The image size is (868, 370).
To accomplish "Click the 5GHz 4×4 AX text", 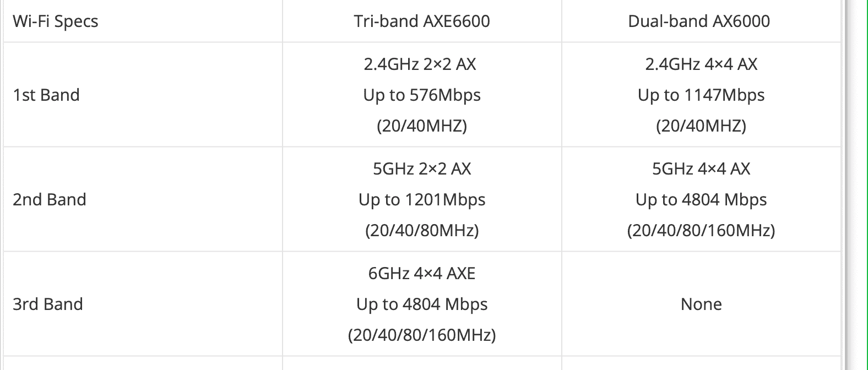I will [x=701, y=168].
